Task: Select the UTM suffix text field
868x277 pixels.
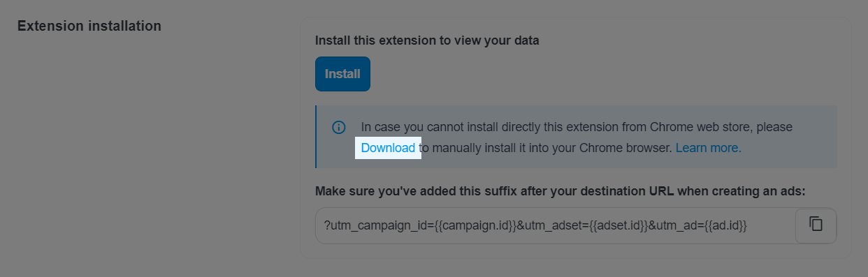Action: (x=576, y=225)
